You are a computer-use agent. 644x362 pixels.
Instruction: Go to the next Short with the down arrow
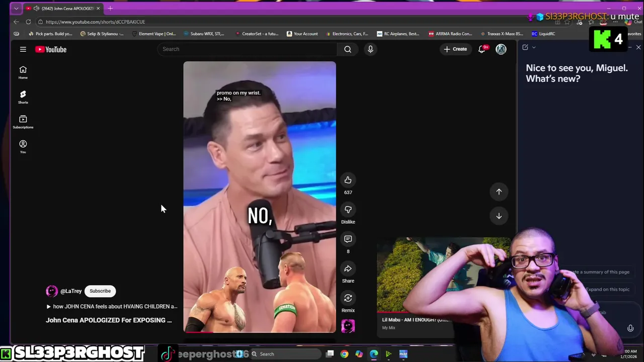[x=499, y=216]
